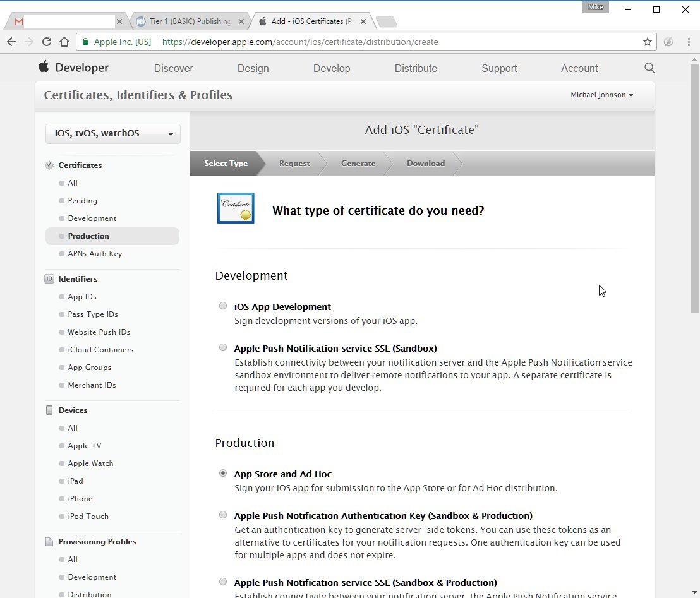Open the Support menu
Viewport: 700px width, 598px height.
499,68
